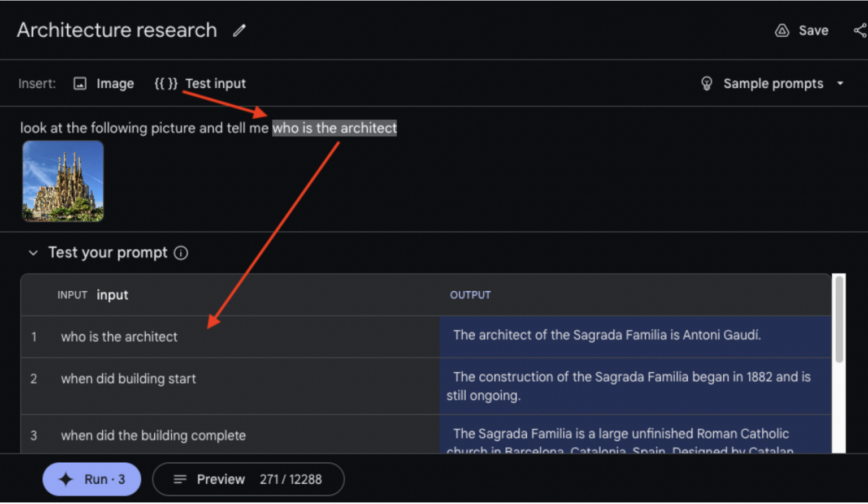868x504 pixels.
Task: Click the sparkle icon on the Run button
Action: [x=66, y=479]
